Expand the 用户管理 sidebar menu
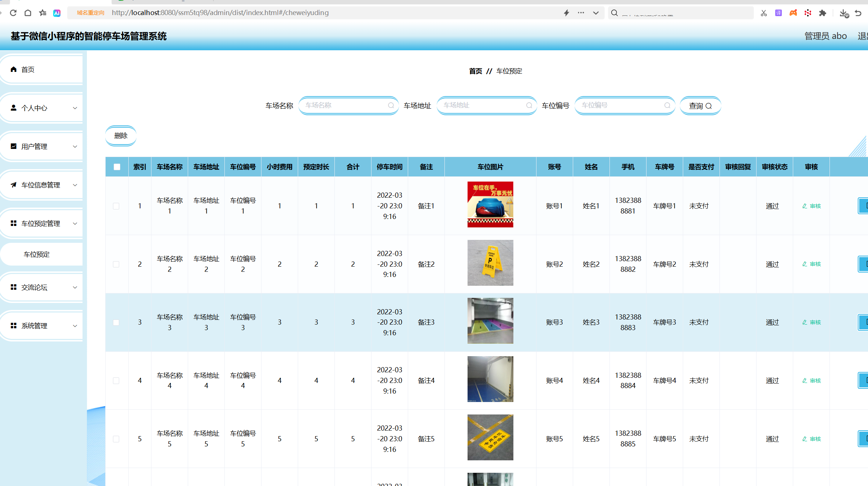 pos(41,146)
